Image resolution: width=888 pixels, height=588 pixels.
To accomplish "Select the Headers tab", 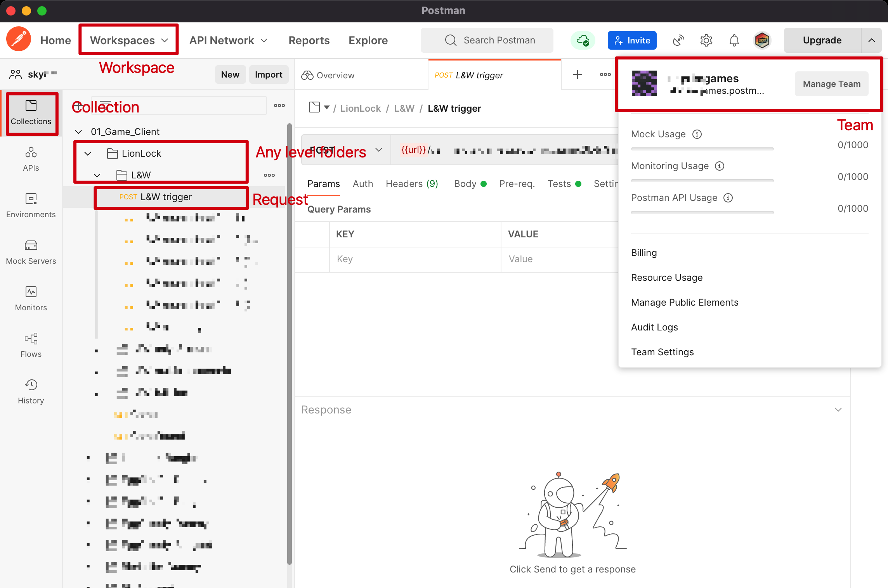I will click(412, 184).
